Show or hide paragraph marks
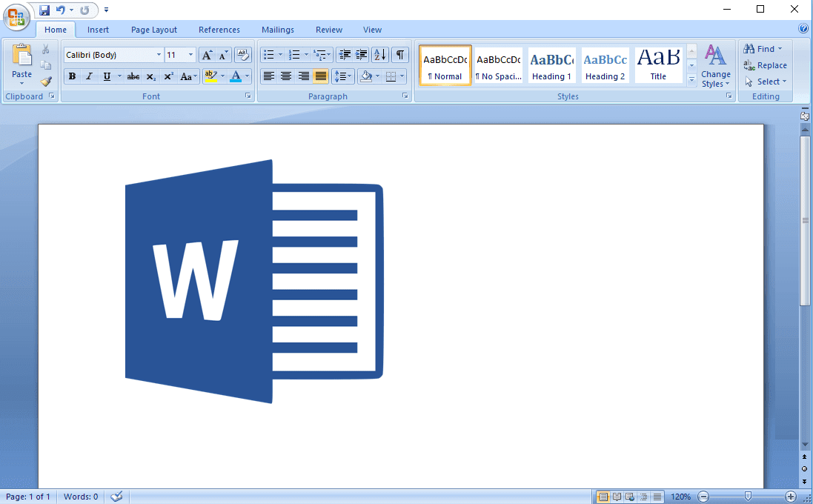This screenshot has width=813, height=504. pyautogui.click(x=399, y=55)
